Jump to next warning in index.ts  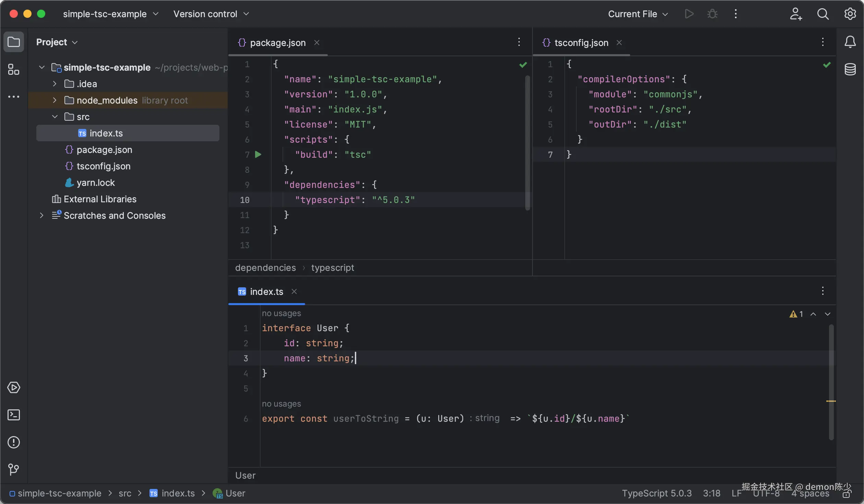[x=828, y=314]
